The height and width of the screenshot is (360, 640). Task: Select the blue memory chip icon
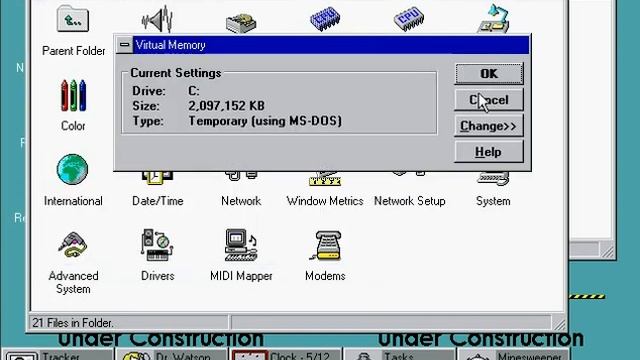(x=325, y=19)
